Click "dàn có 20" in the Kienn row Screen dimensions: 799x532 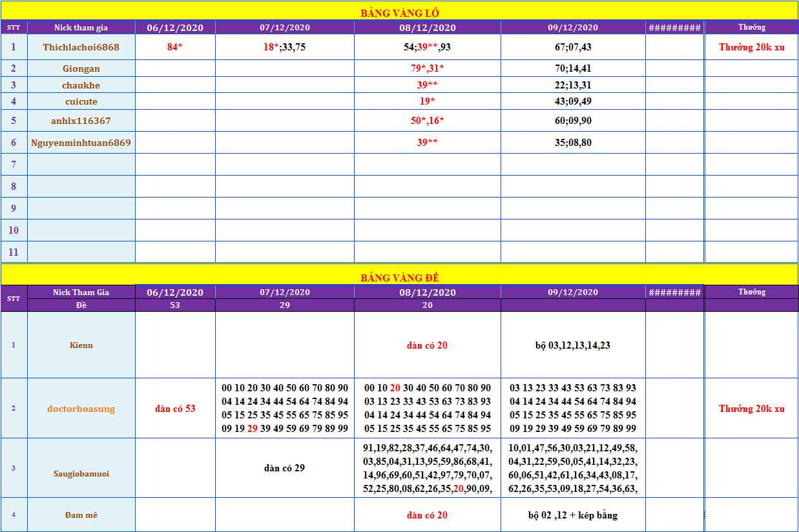coord(428,345)
